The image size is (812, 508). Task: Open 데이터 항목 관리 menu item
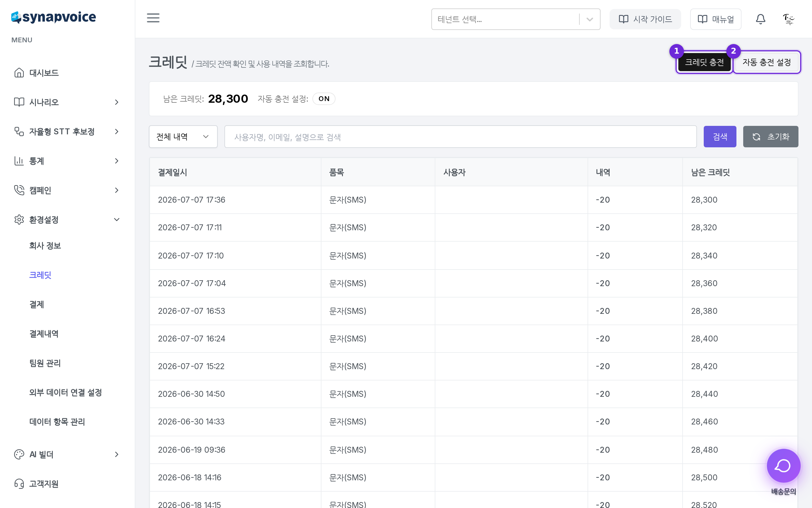coord(57,422)
